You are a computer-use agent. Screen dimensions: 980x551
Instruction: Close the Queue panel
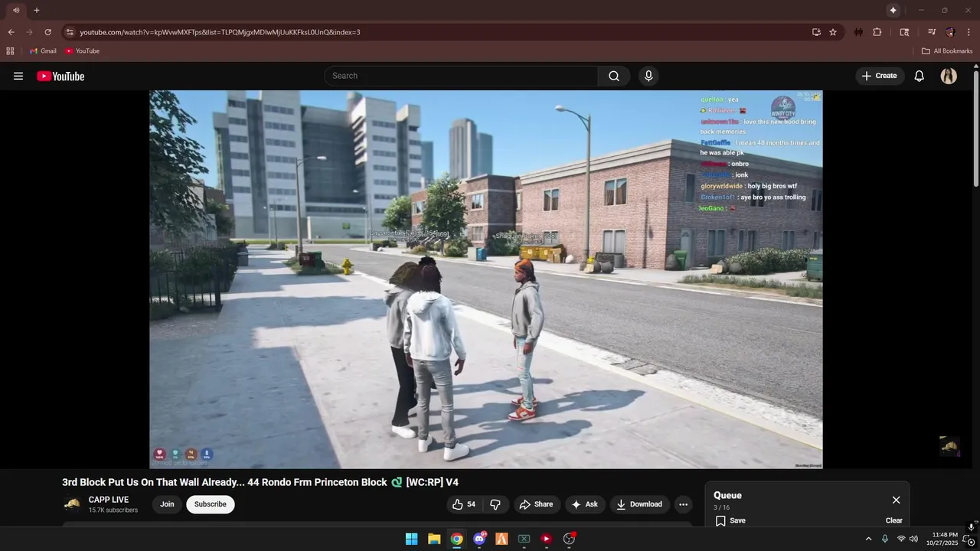pos(896,500)
